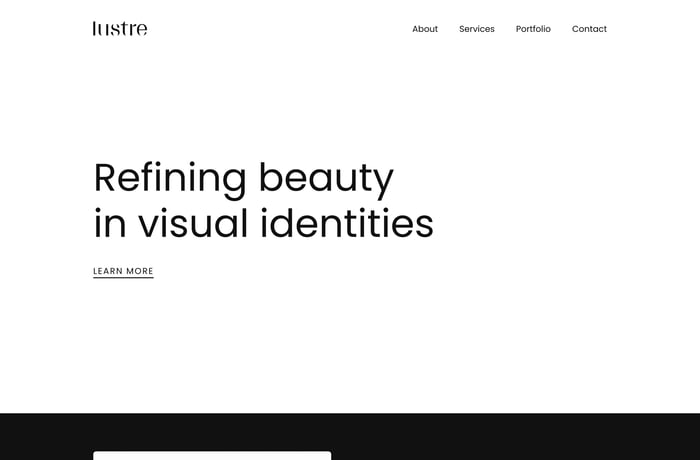Follow the LEARN MORE link
This screenshot has height=460, width=700.
click(123, 272)
